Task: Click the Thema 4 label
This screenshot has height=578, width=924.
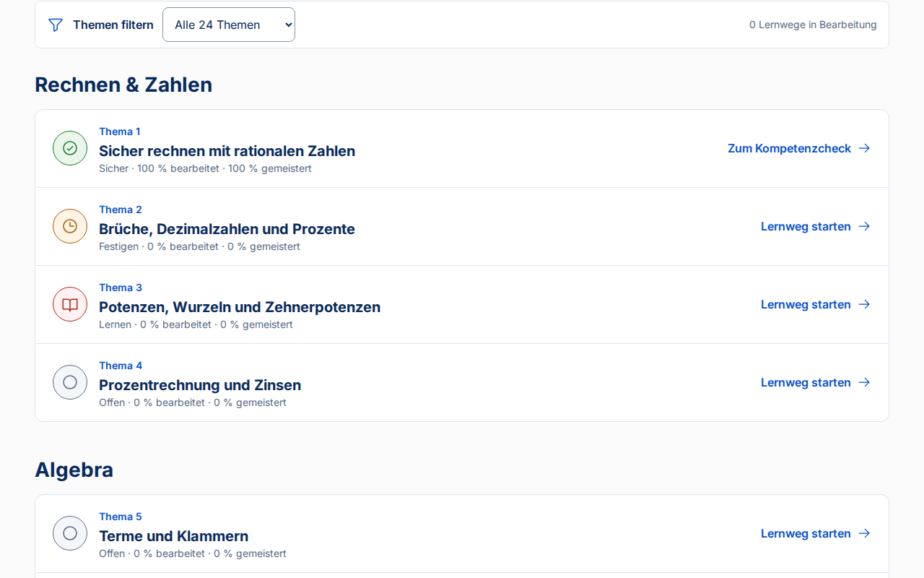Action: 121,366
